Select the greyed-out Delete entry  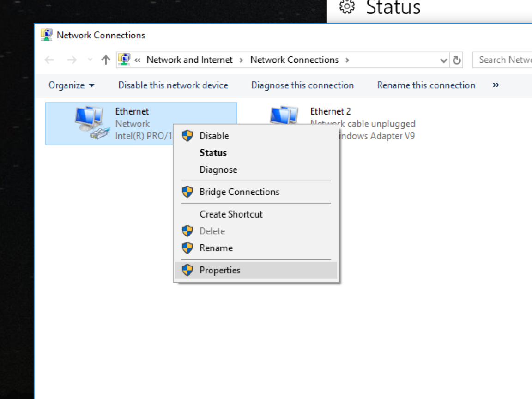point(256,231)
